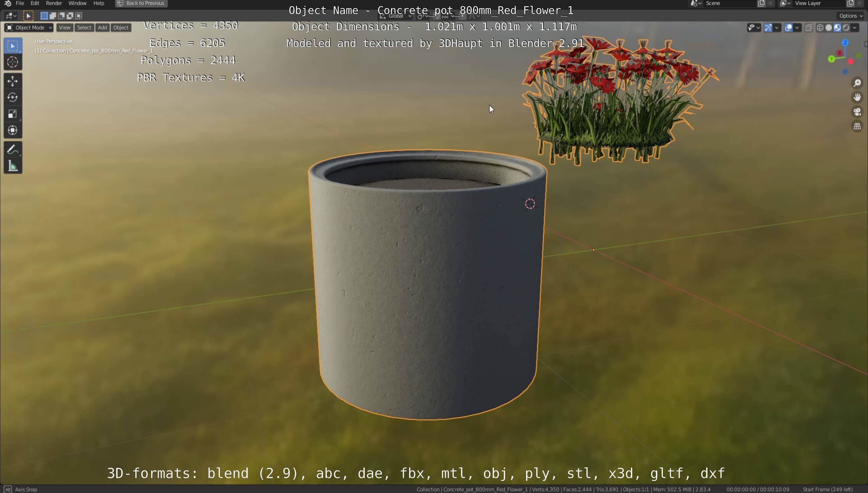Screen dimensions: 868x493
Task: Select the Measure tool
Action: click(13, 166)
